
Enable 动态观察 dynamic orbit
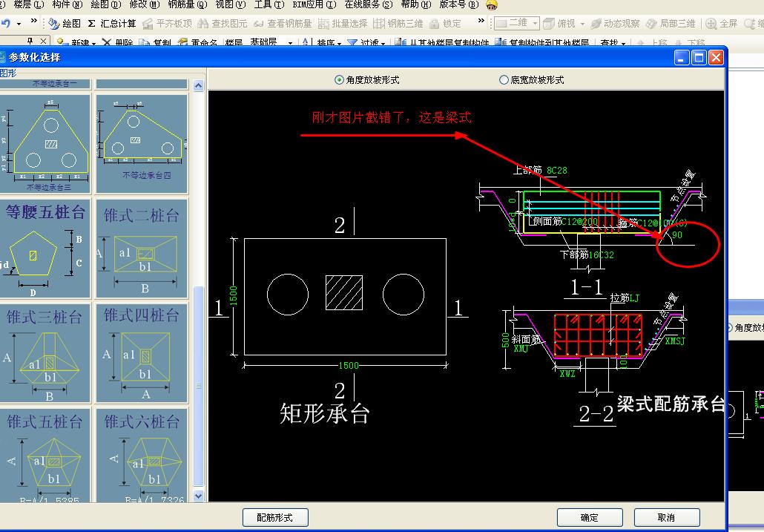[x=615, y=24]
